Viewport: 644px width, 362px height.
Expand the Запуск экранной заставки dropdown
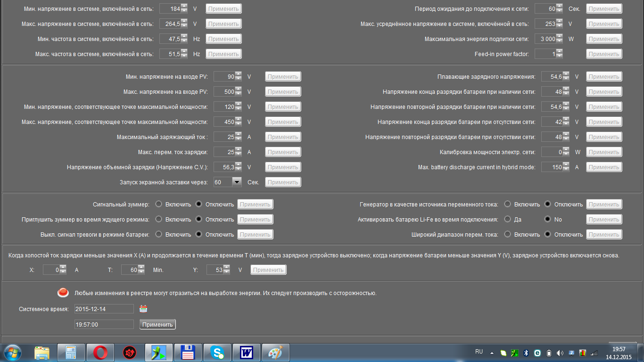[237, 182]
